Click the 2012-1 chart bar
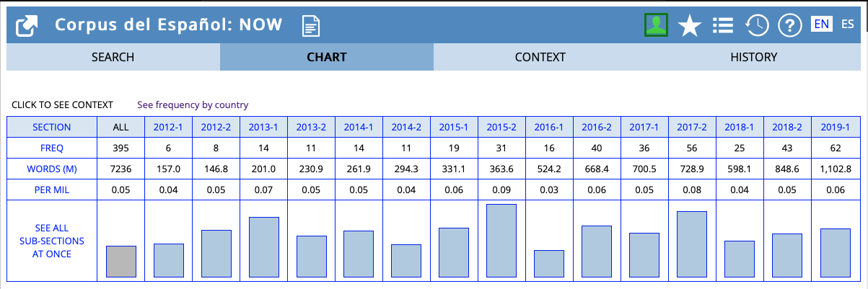Image resolution: width=868 pixels, height=289 pixels. click(168, 261)
